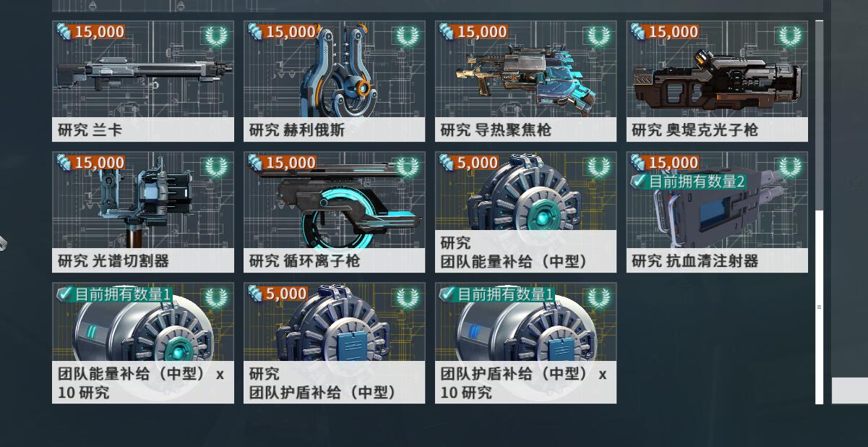Click the laurel clan icon on 导热聚焦枪
The image size is (868, 447).
click(598, 35)
